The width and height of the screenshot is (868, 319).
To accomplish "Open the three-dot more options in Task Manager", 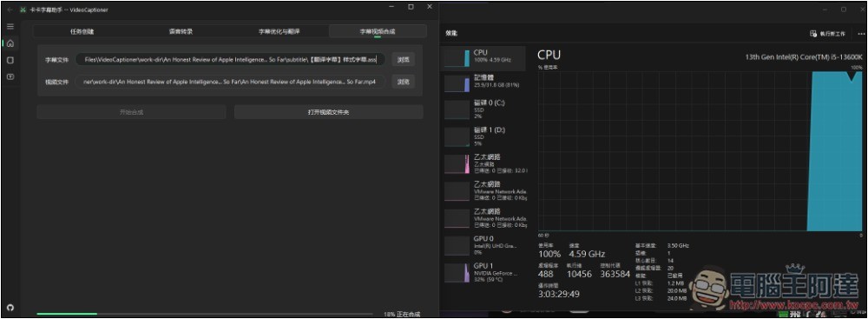I will coord(861,34).
